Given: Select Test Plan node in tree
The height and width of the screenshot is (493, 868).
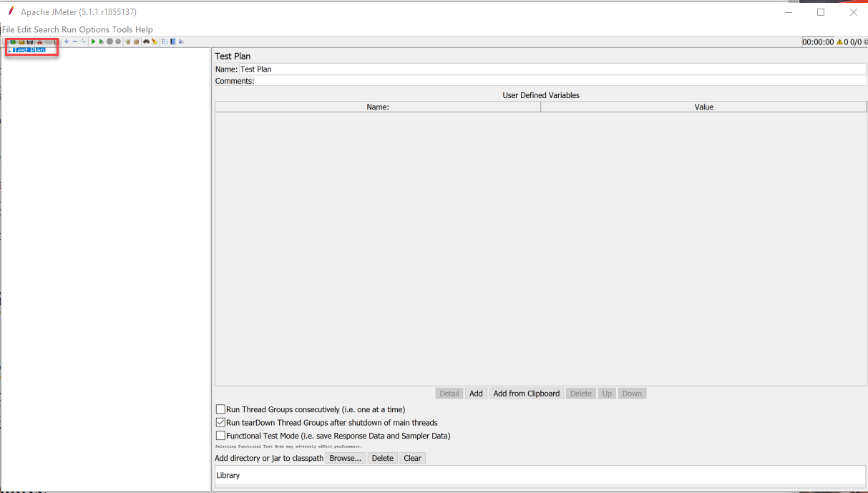Looking at the screenshot, I should pyautogui.click(x=29, y=50).
